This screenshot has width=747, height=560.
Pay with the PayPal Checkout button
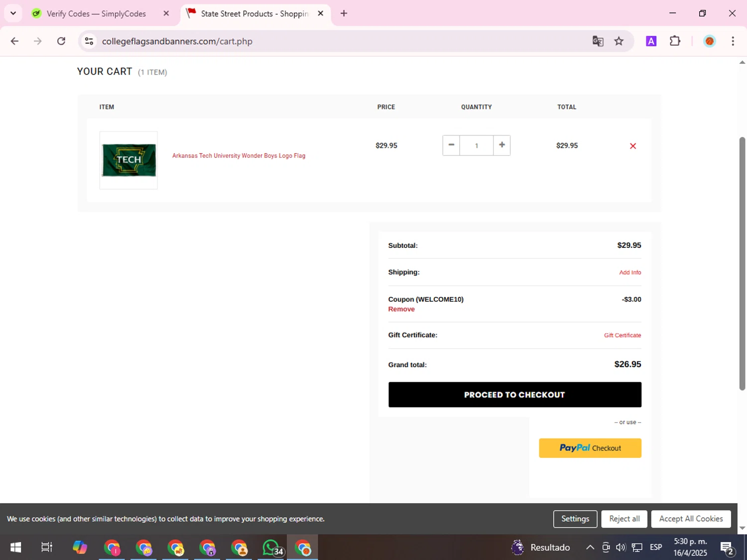pos(590,448)
